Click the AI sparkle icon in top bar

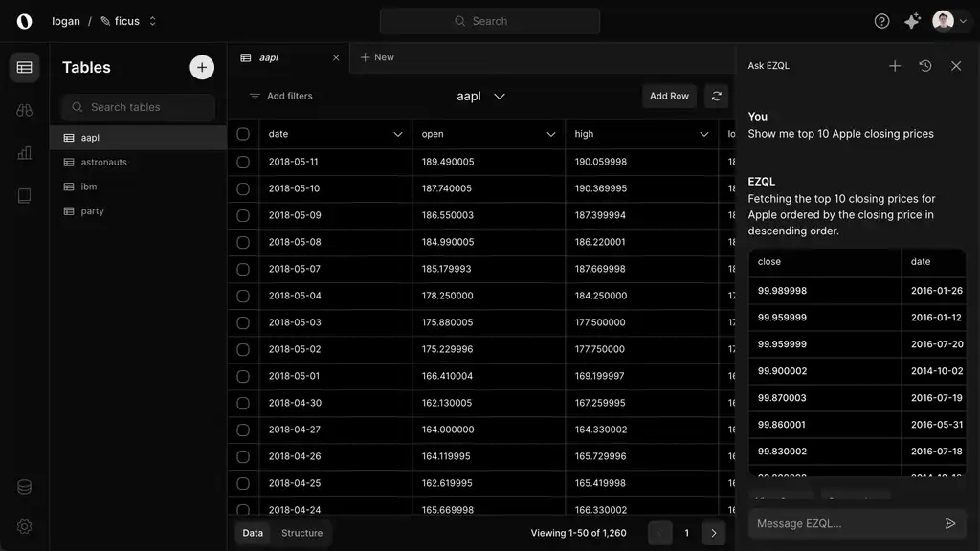(x=912, y=21)
